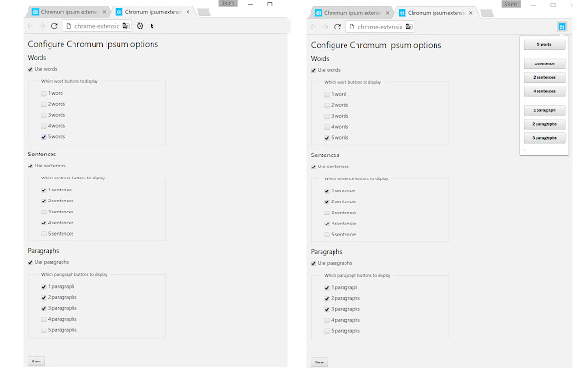Go back in the left window

(30, 26)
